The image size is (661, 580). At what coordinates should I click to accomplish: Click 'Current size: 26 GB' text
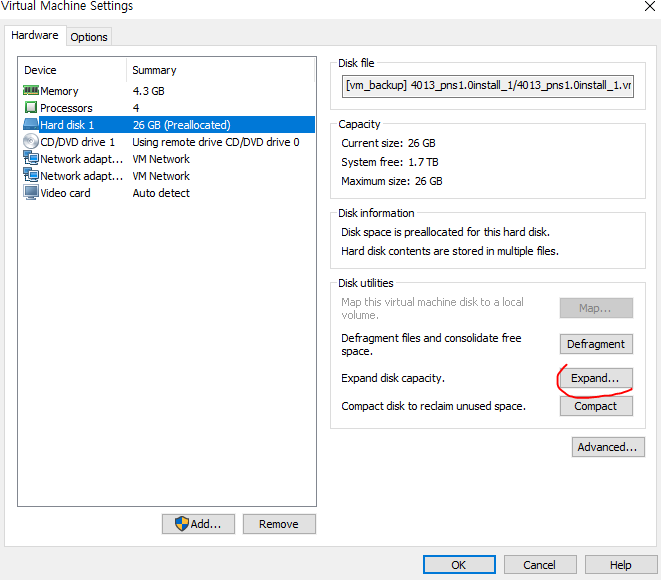[x=388, y=143]
